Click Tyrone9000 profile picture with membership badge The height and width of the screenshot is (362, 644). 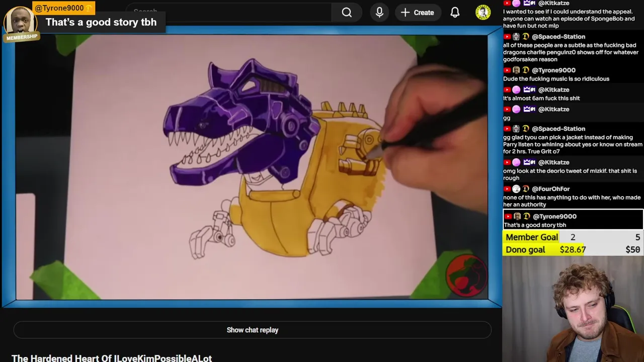point(20,23)
